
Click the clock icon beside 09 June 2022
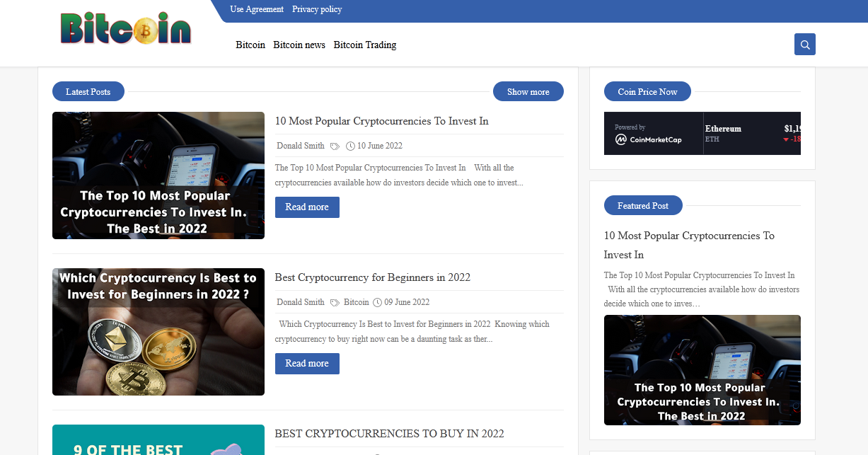377,302
